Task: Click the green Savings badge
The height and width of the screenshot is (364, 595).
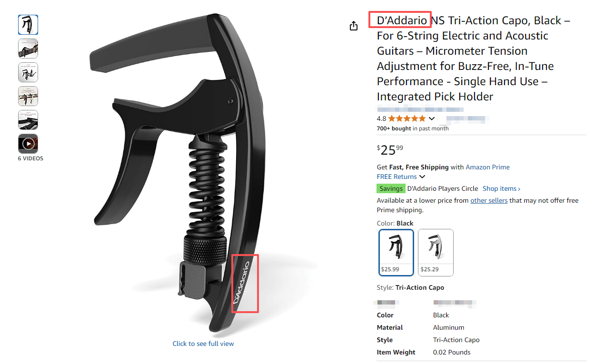Action: tap(391, 188)
